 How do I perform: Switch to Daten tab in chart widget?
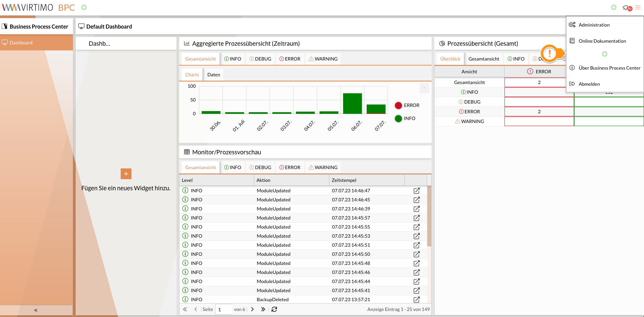click(x=213, y=75)
